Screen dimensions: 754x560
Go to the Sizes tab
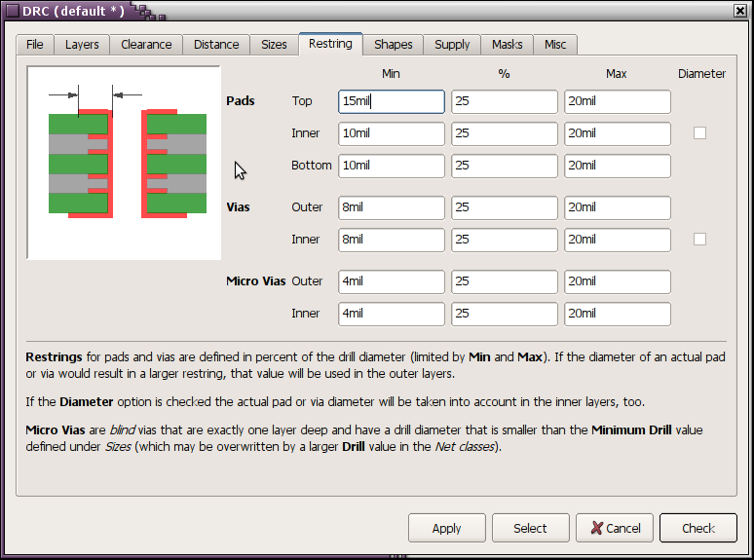274,45
